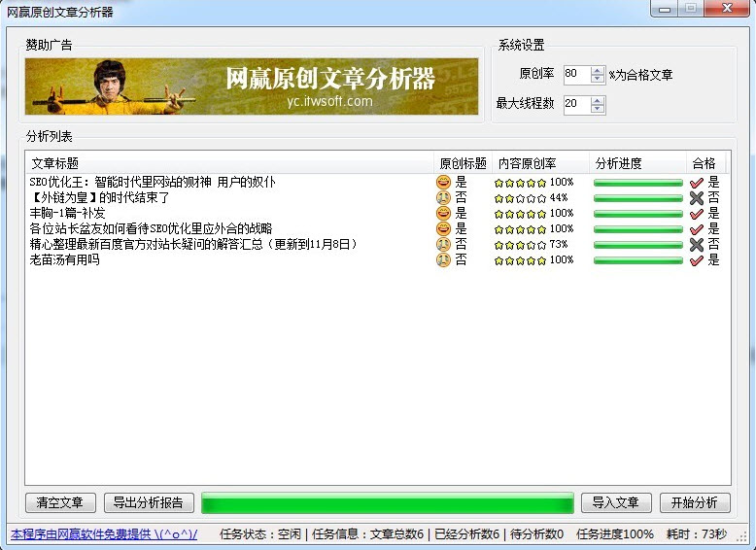Click the 开始分析 button

click(695, 502)
